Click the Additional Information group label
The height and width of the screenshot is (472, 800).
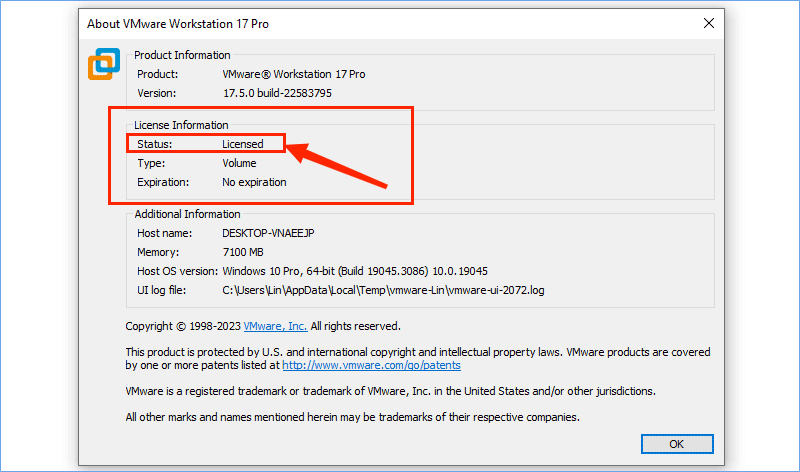click(187, 214)
